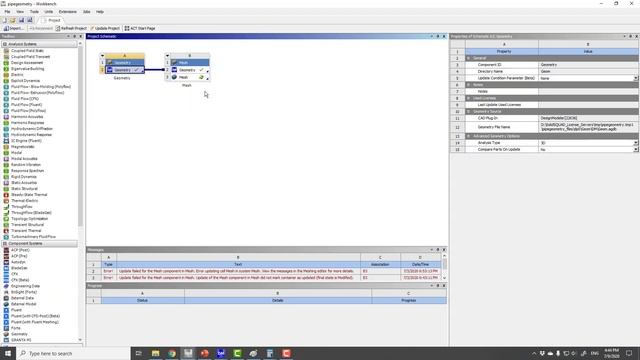Select Harmonic Response system icon
This screenshot has height=360, width=640.
(x=6, y=122)
